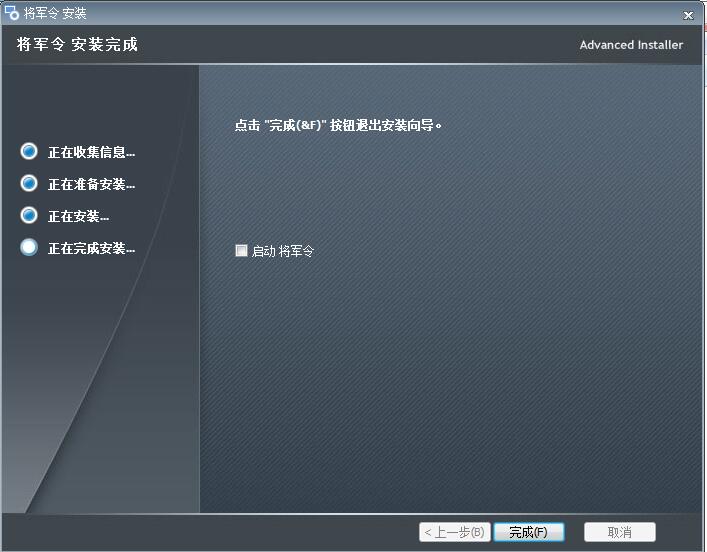Select the 正在完成安装 step label

pyautogui.click(x=91, y=249)
